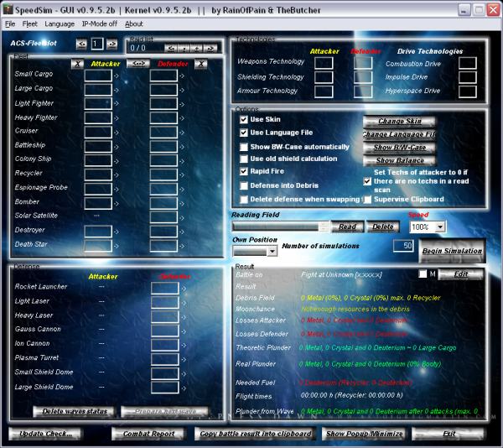Screen dimensions: 503x448
Task: Open the Speed 100% dropdown
Action: coord(440,227)
